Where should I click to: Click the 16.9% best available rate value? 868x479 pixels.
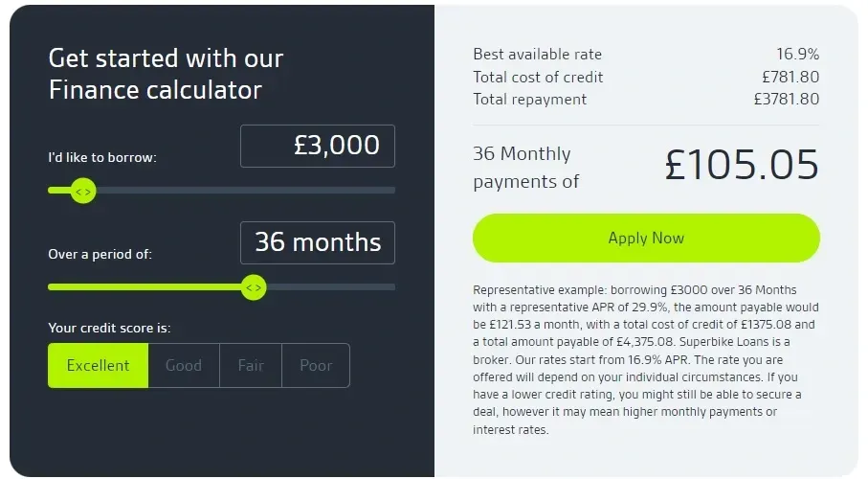[797, 55]
